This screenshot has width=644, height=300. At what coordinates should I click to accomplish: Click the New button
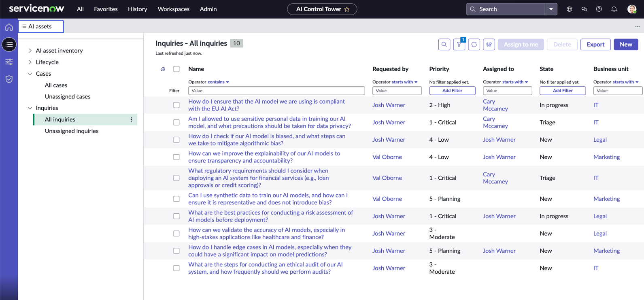click(626, 45)
